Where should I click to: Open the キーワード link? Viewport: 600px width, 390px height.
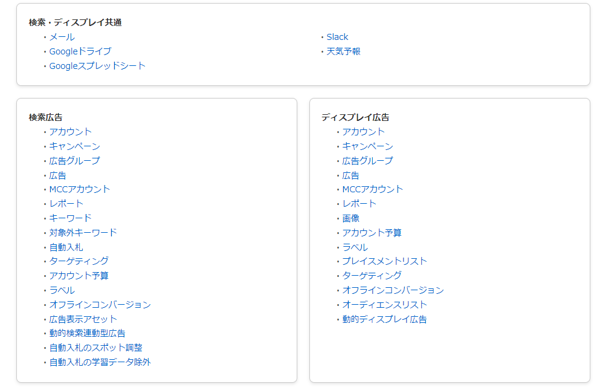(x=70, y=218)
